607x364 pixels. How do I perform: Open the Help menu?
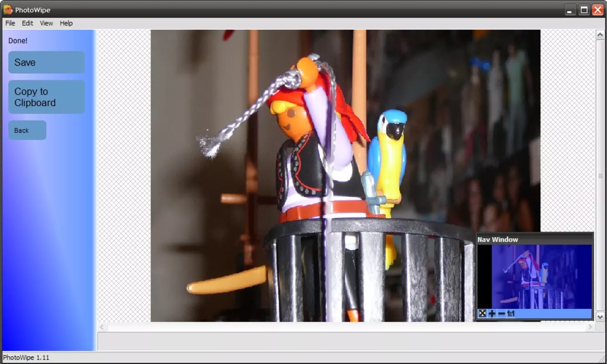[x=66, y=23]
